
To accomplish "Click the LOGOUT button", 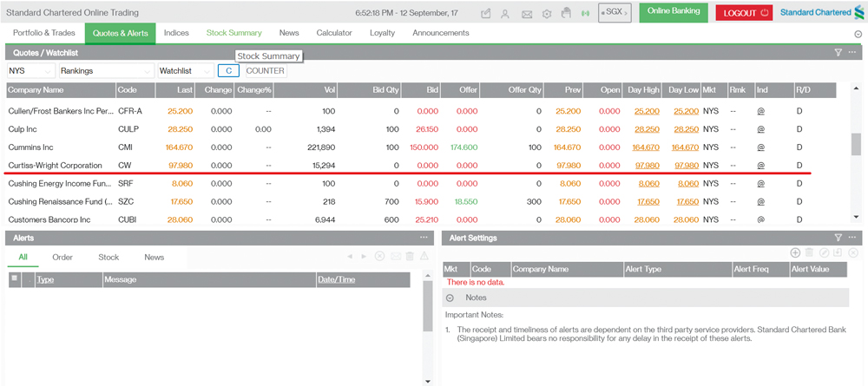I will tap(744, 13).
